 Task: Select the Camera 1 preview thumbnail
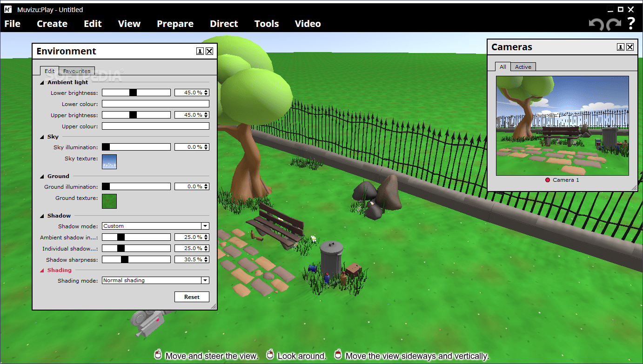563,126
